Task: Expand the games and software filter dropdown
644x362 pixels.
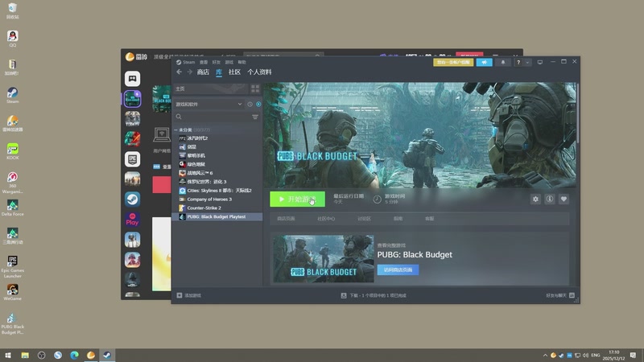Action: click(209, 105)
